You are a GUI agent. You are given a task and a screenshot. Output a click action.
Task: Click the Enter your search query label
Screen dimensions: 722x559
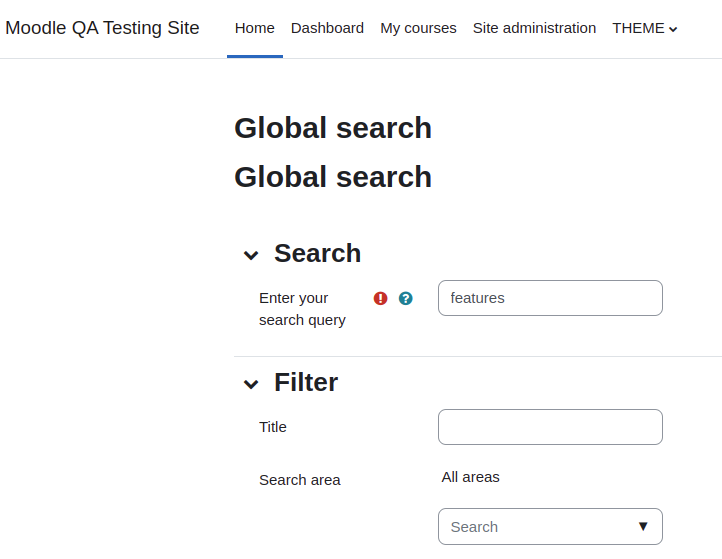pyautogui.click(x=302, y=309)
